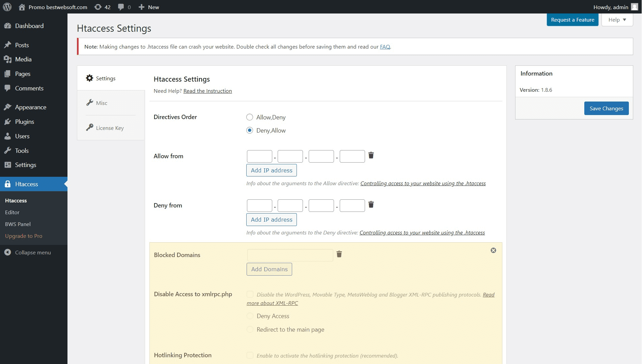Collapse the admin sidebar menu
Screen dimensions: 642x364
(x=33, y=252)
